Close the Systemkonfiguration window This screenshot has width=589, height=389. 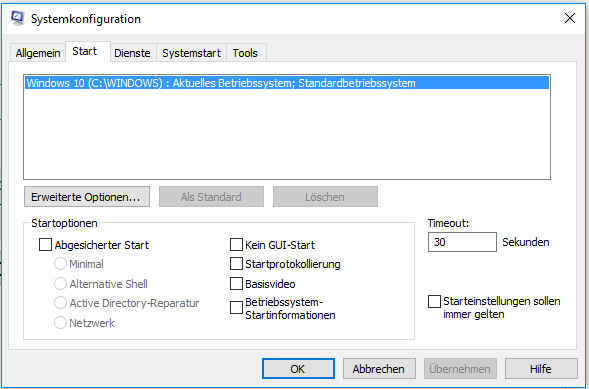(x=569, y=18)
